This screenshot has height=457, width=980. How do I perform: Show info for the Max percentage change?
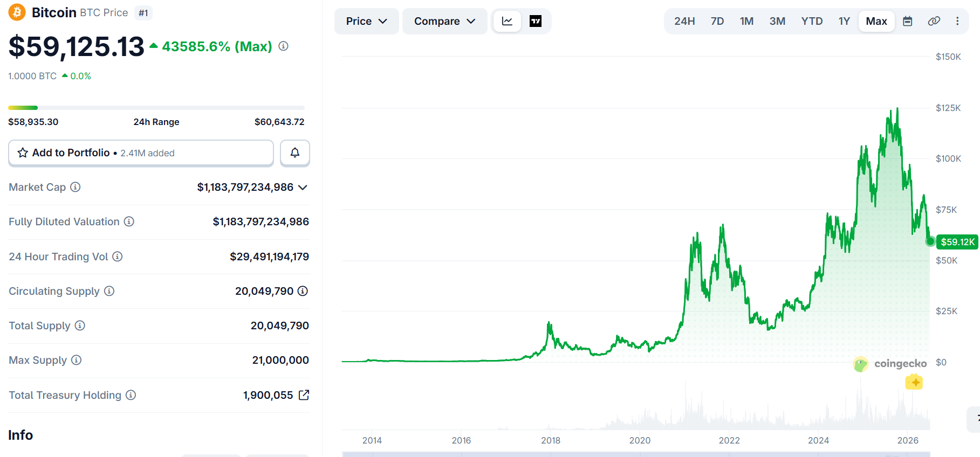[x=283, y=46]
